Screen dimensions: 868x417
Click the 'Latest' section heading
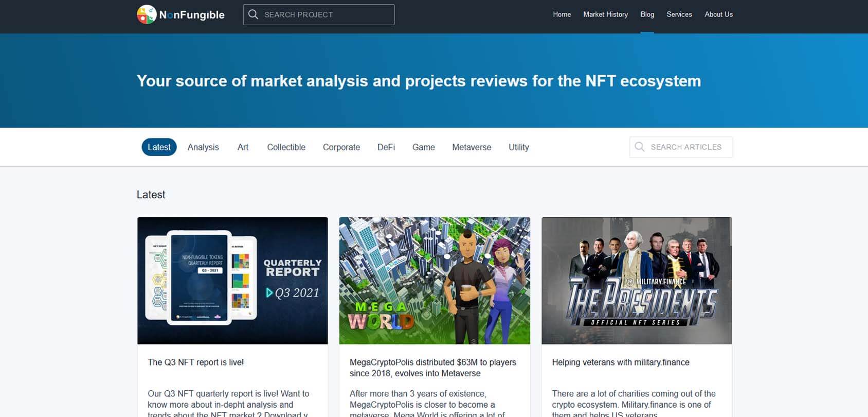pyautogui.click(x=151, y=195)
